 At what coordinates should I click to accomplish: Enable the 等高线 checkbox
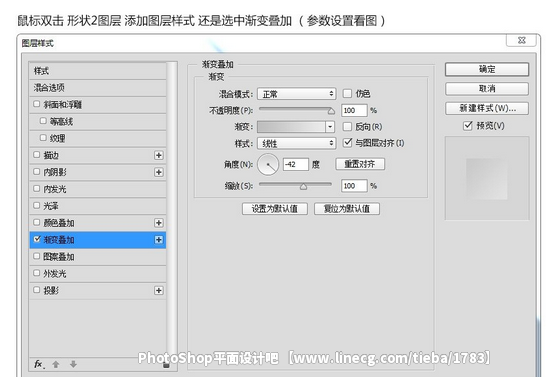tap(43, 121)
